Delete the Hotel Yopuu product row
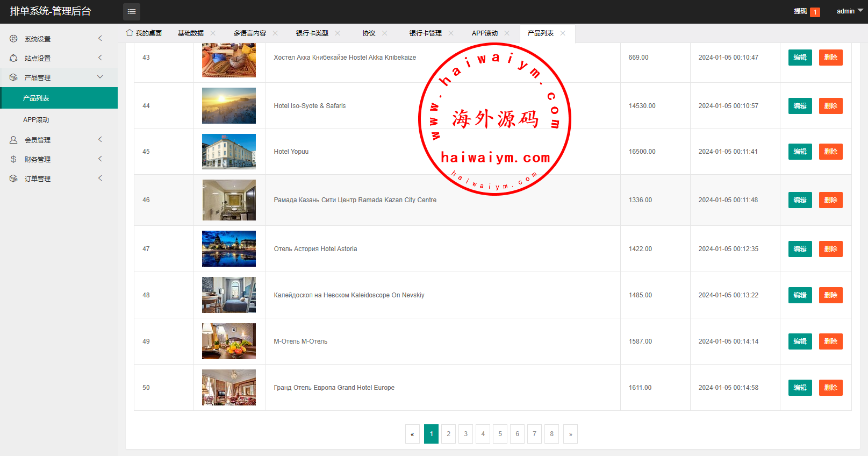 pos(831,152)
